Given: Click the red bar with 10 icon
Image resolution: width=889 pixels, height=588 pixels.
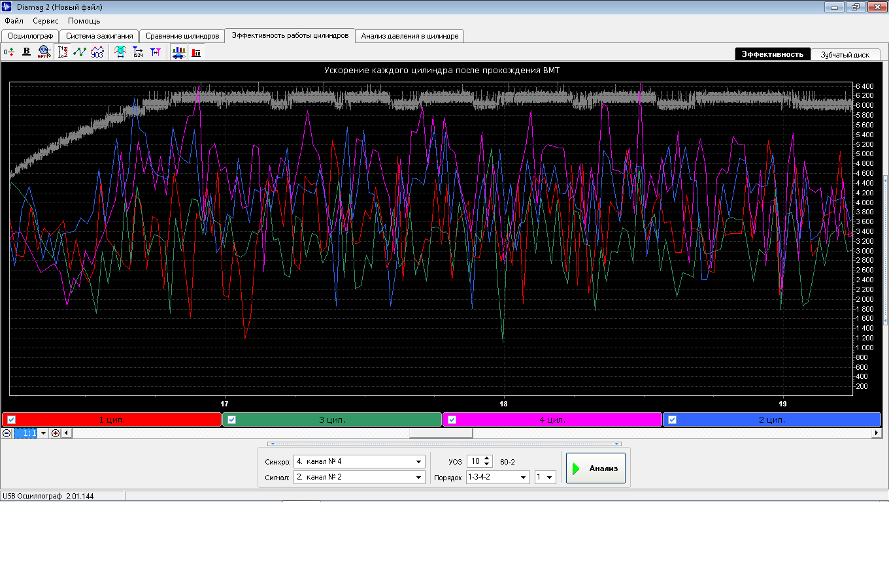Looking at the screenshot, I should [x=197, y=52].
